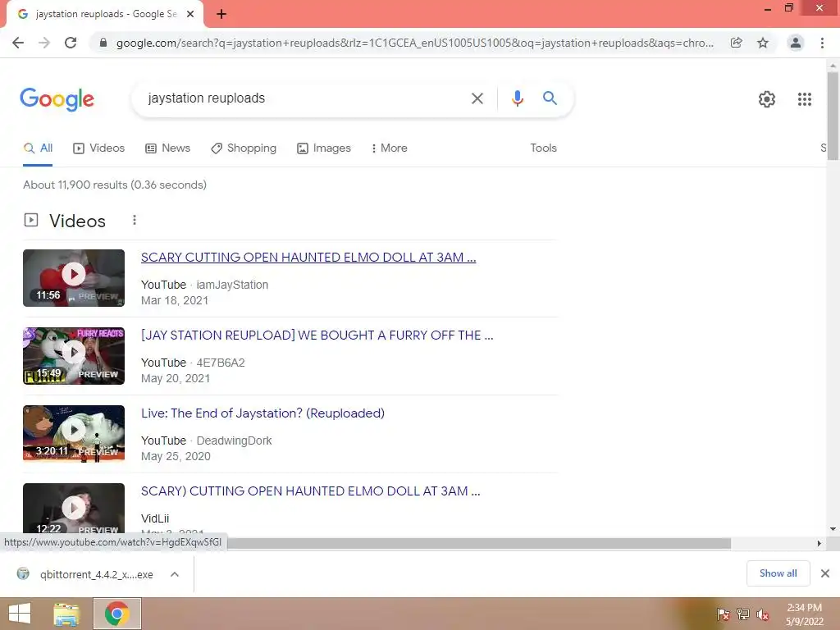Switch to Images results tab

click(323, 148)
